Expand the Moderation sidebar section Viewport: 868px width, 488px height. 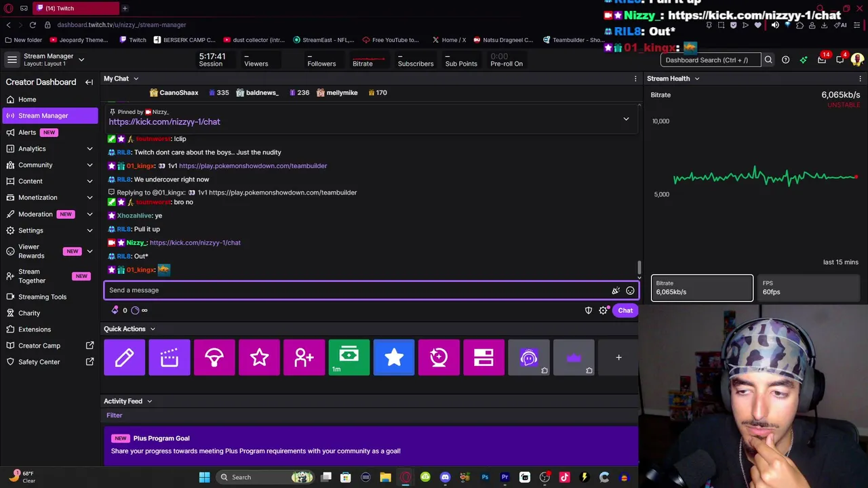(x=90, y=214)
